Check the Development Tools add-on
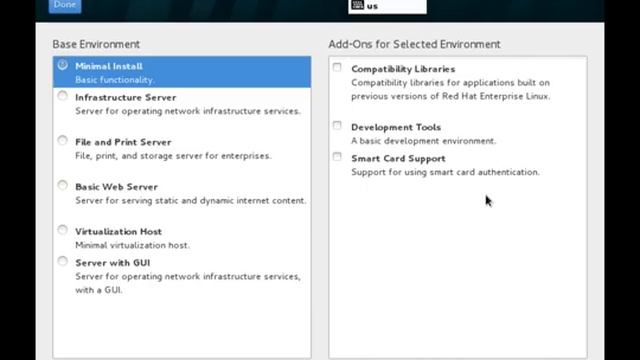The width and height of the screenshot is (640, 360). point(337,125)
